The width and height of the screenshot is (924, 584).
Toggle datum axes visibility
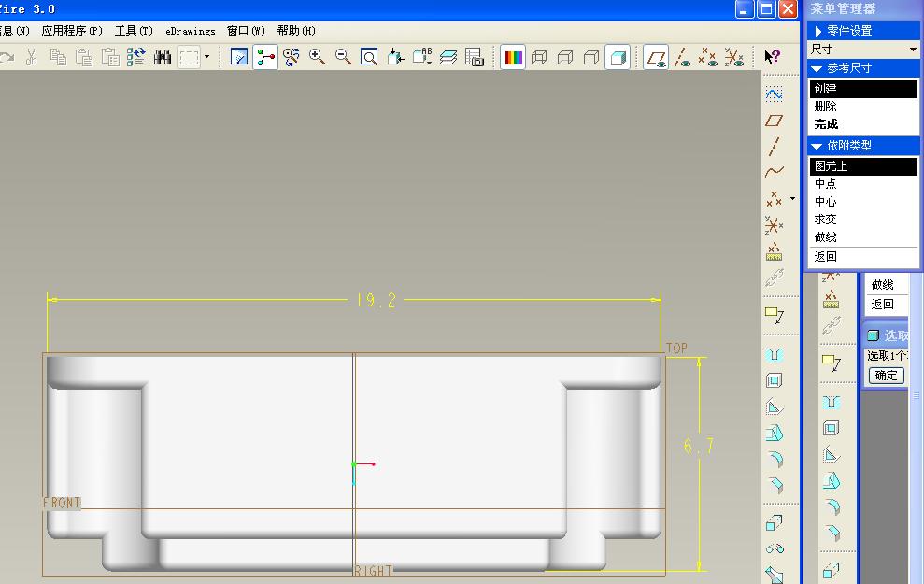coord(682,57)
